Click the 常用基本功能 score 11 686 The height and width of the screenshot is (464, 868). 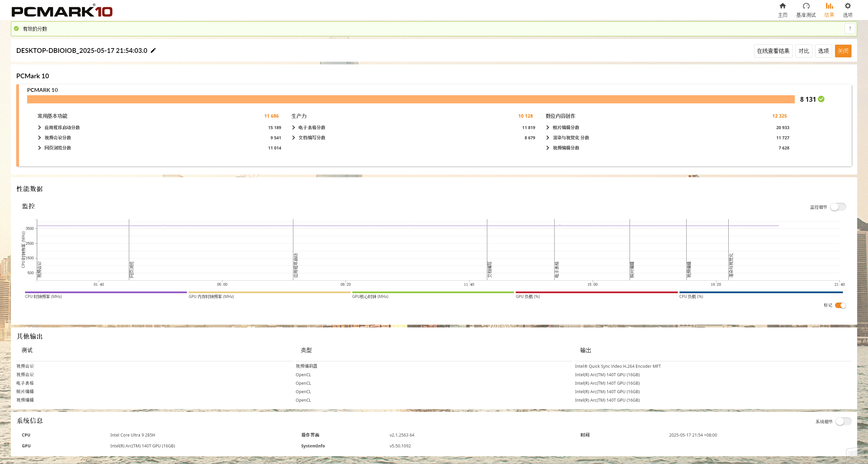(271, 116)
